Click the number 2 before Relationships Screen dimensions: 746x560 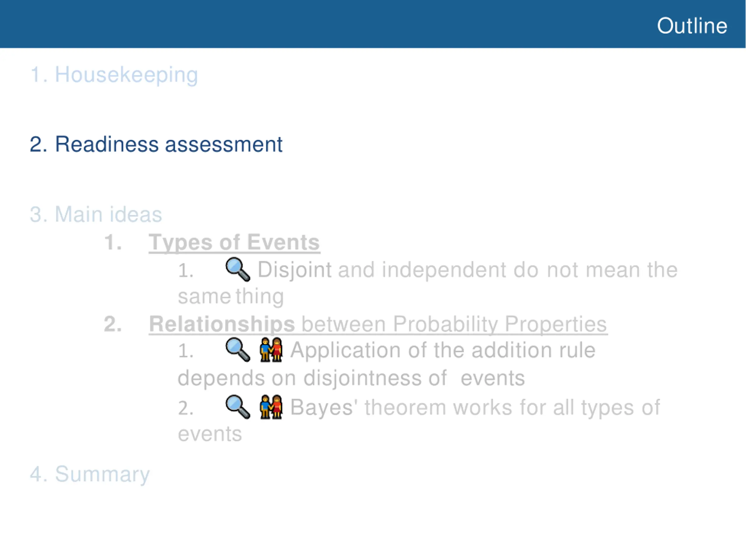click(113, 324)
